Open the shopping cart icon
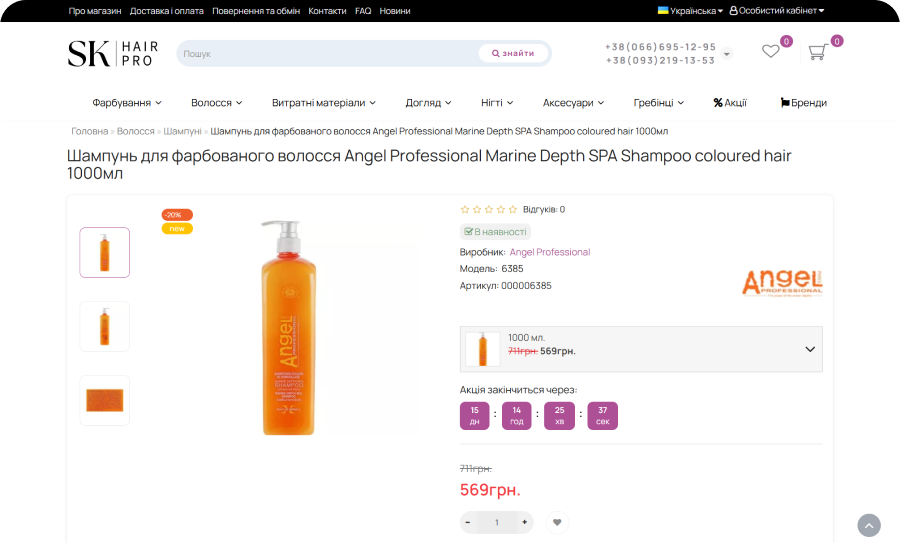Screen dimensions: 900x543 tap(817, 52)
